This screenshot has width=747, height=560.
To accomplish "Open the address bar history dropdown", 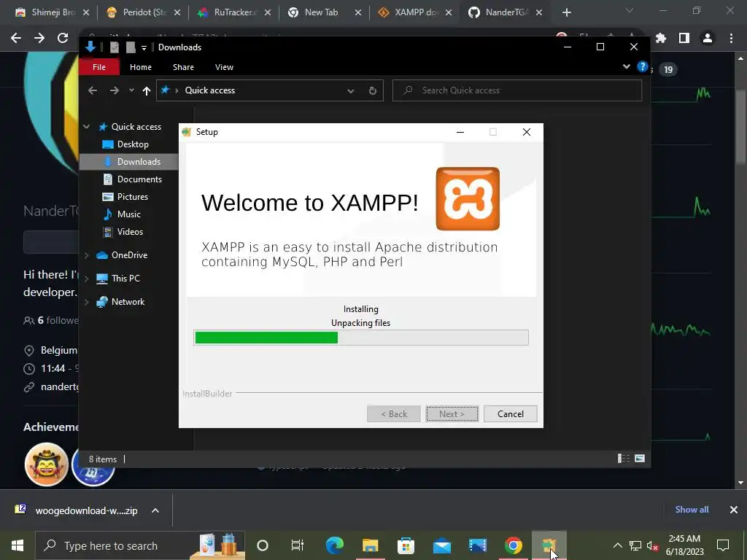I will (x=351, y=90).
